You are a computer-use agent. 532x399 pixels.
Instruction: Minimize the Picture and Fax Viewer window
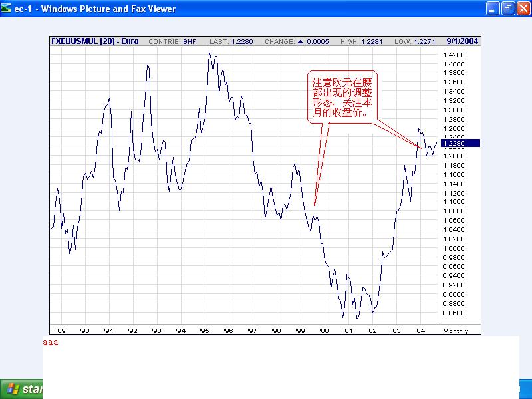[x=493, y=9]
